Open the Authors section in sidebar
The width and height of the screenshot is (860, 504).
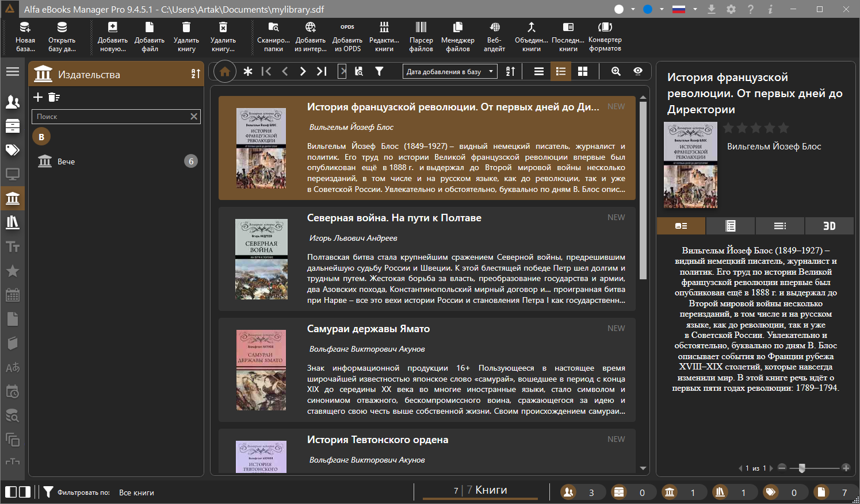tap(13, 102)
